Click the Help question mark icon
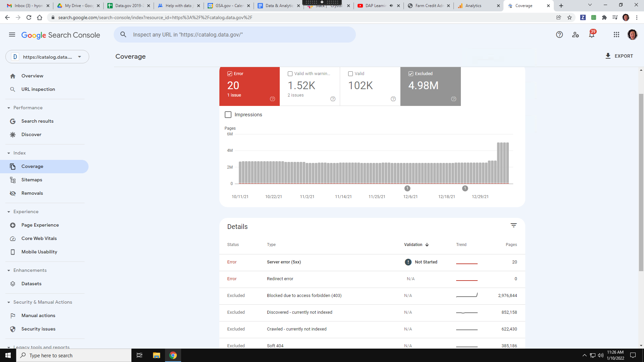The height and width of the screenshot is (362, 644). point(559,35)
